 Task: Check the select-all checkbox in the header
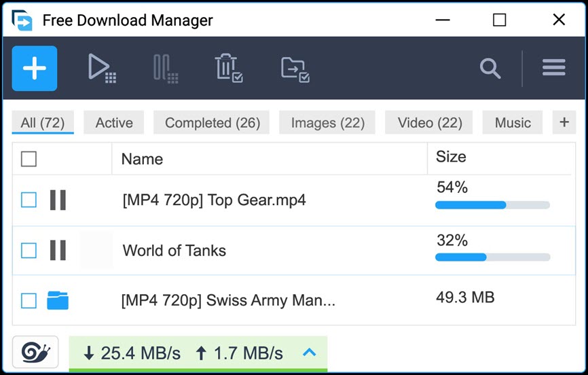29,159
